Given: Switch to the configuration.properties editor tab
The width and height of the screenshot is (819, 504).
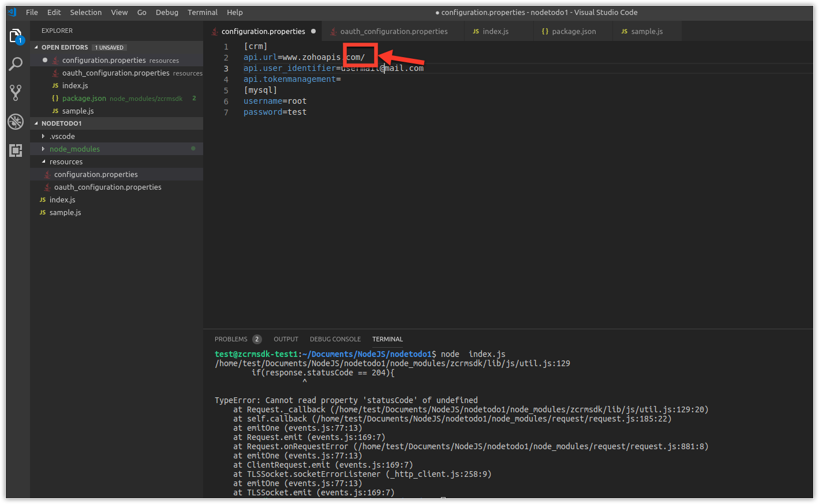Looking at the screenshot, I should coord(263,31).
